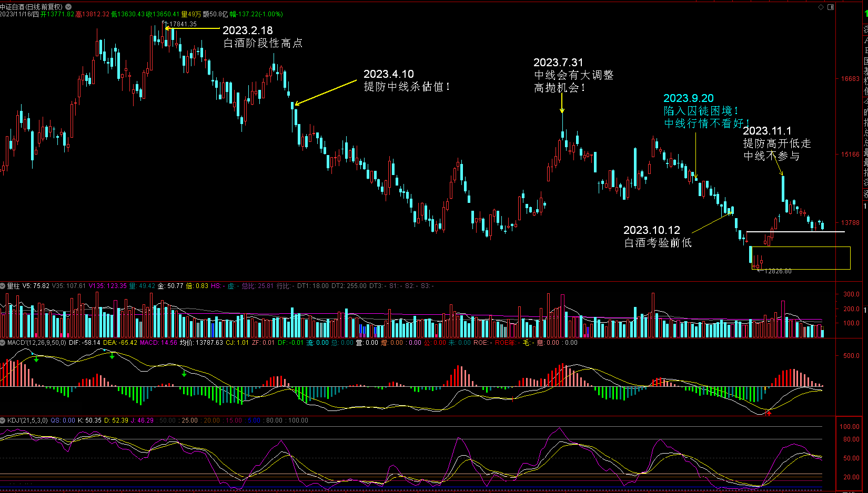Select the KDJ(21,5,3,0) indicator label
868x493 pixels.
27,420
